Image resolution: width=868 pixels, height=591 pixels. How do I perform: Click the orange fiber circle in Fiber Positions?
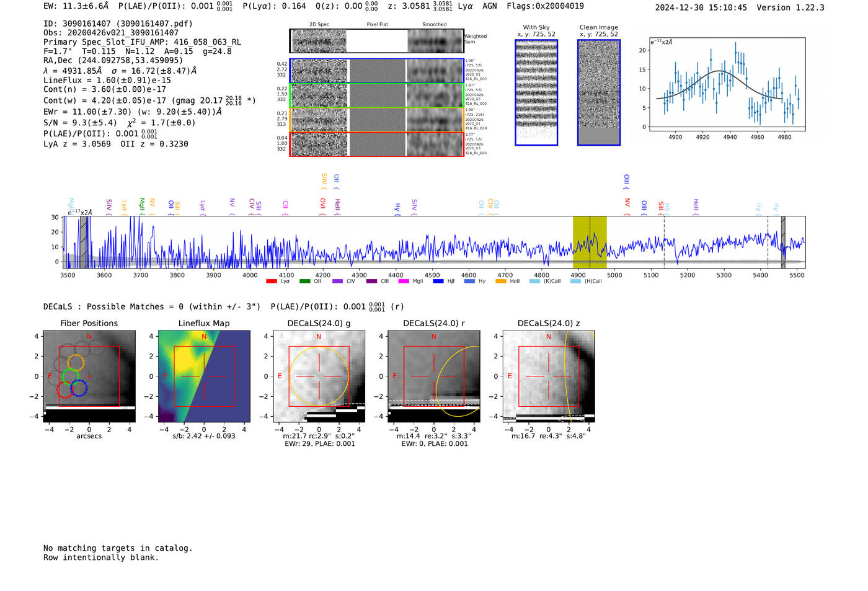tap(76, 363)
